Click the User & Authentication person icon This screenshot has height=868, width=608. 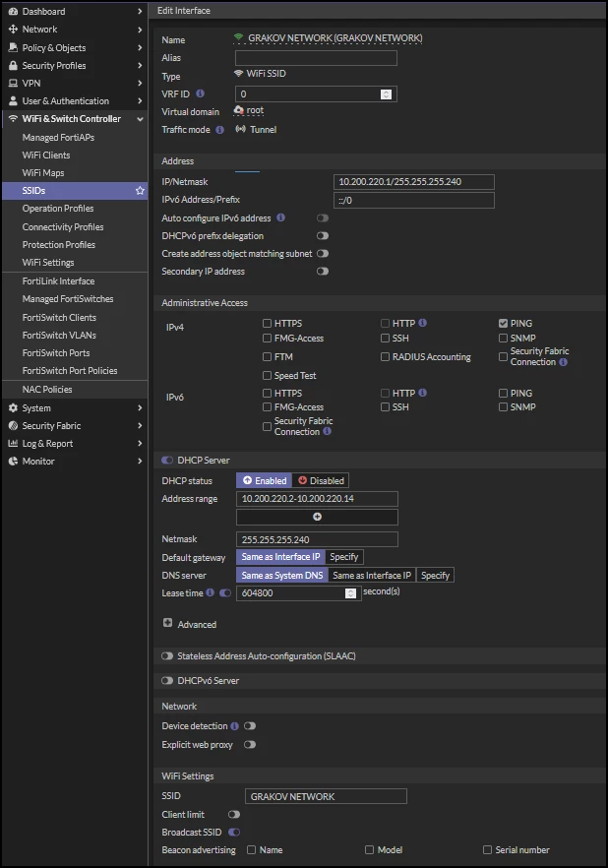[13, 100]
